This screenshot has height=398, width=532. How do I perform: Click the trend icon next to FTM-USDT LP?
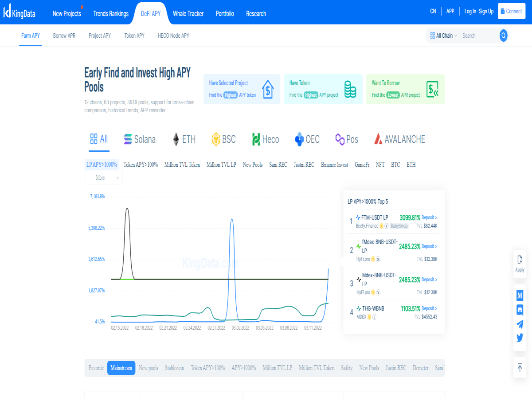pos(358,217)
